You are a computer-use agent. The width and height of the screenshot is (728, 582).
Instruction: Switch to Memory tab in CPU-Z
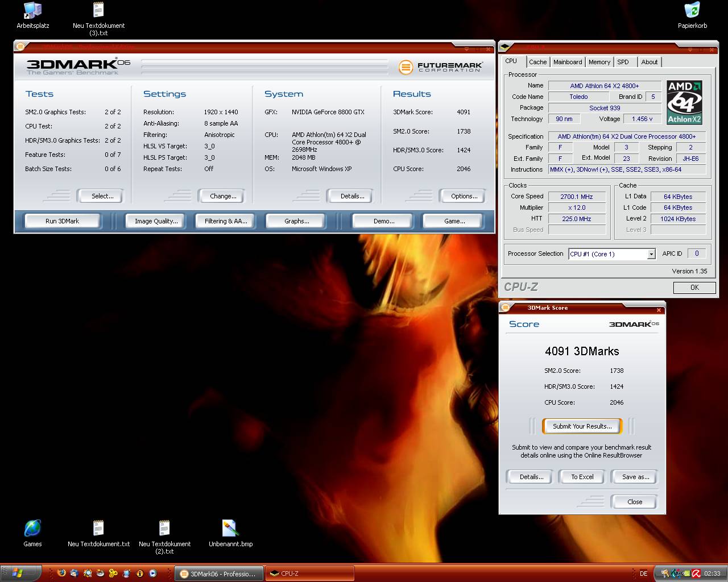point(599,62)
